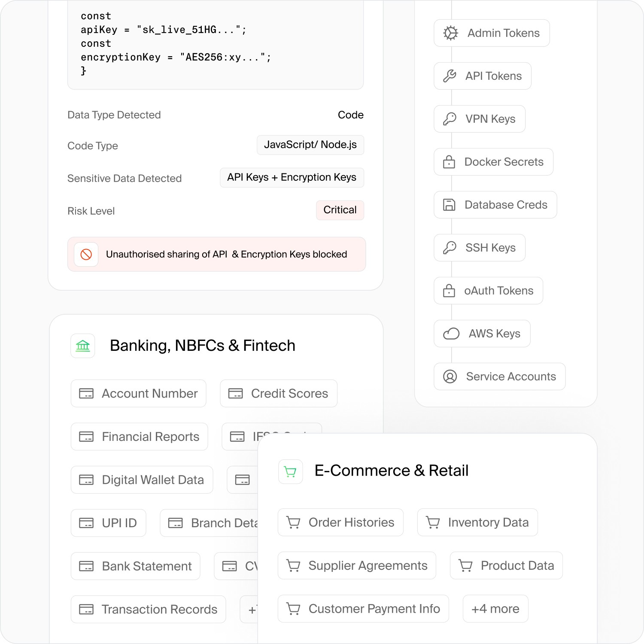
Task: Select the Bank Statement label
Action: (147, 566)
